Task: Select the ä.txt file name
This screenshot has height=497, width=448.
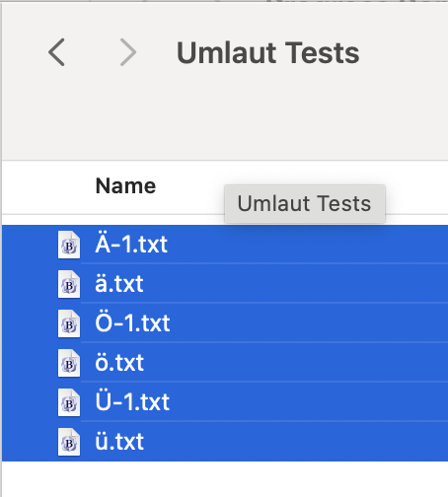Action: (x=119, y=283)
